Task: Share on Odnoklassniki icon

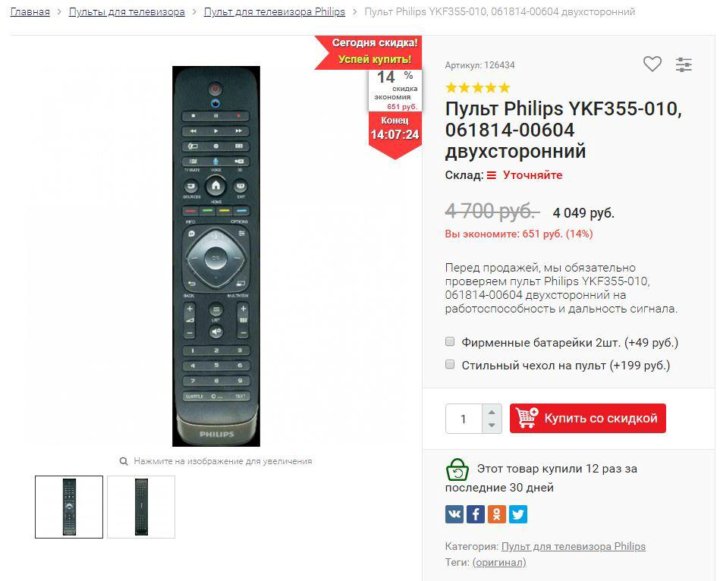Action: (x=497, y=514)
